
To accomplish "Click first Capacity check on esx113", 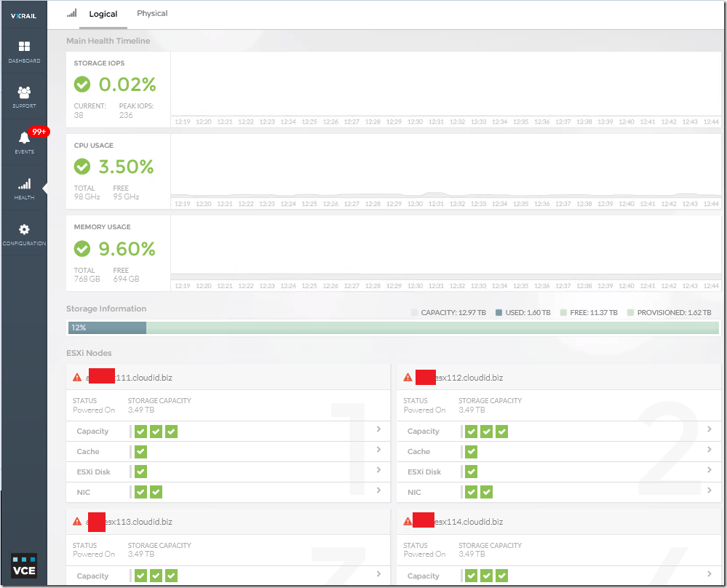I will point(141,576).
